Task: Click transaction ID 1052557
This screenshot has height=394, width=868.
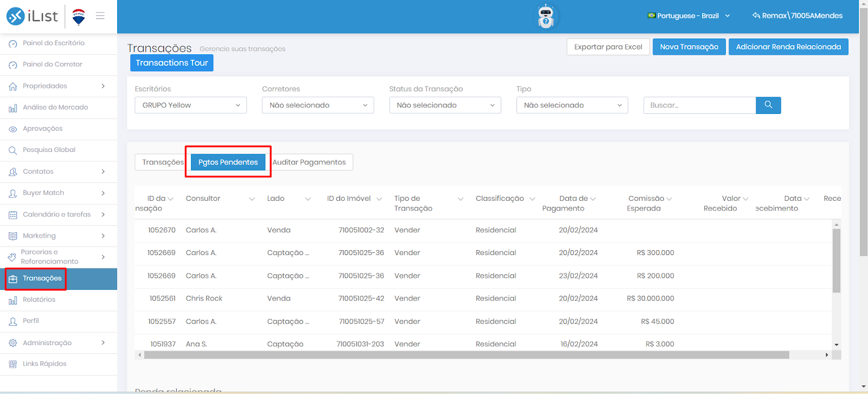Action: [162, 321]
